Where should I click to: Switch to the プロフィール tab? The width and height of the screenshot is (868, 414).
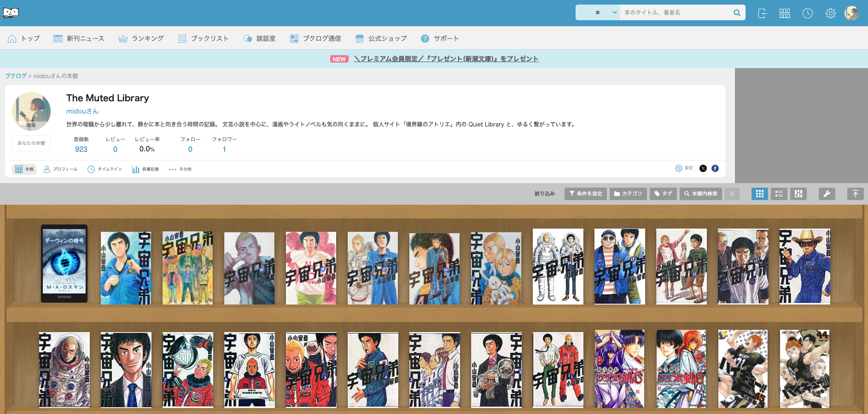click(x=60, y=169)
